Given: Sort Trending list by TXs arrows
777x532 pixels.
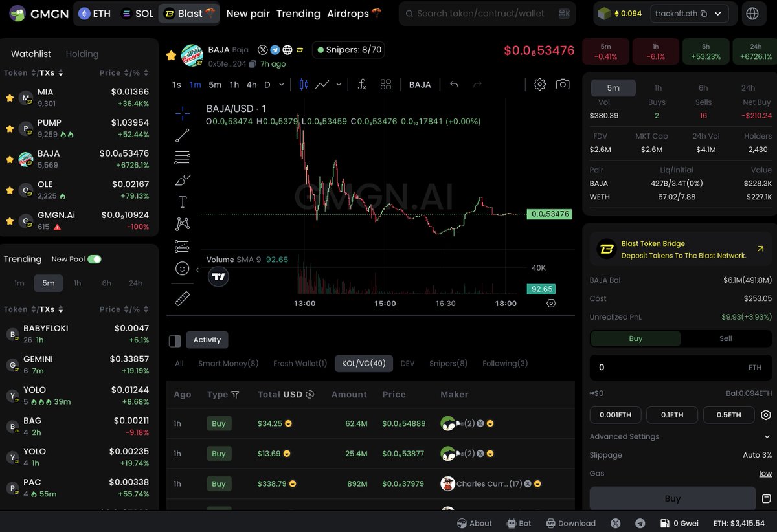Looking at the screenshot, I should point(62,309).
